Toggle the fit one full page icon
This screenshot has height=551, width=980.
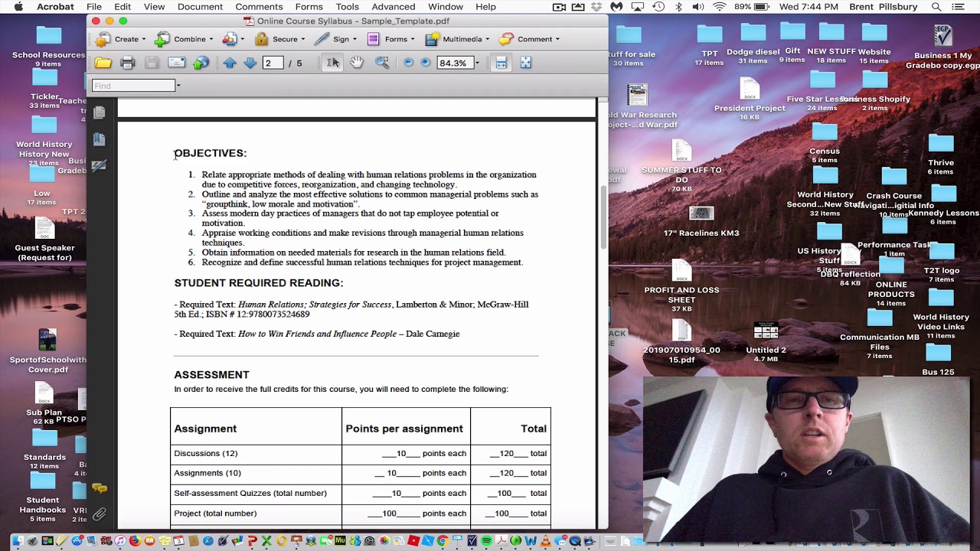coord(526,63)
